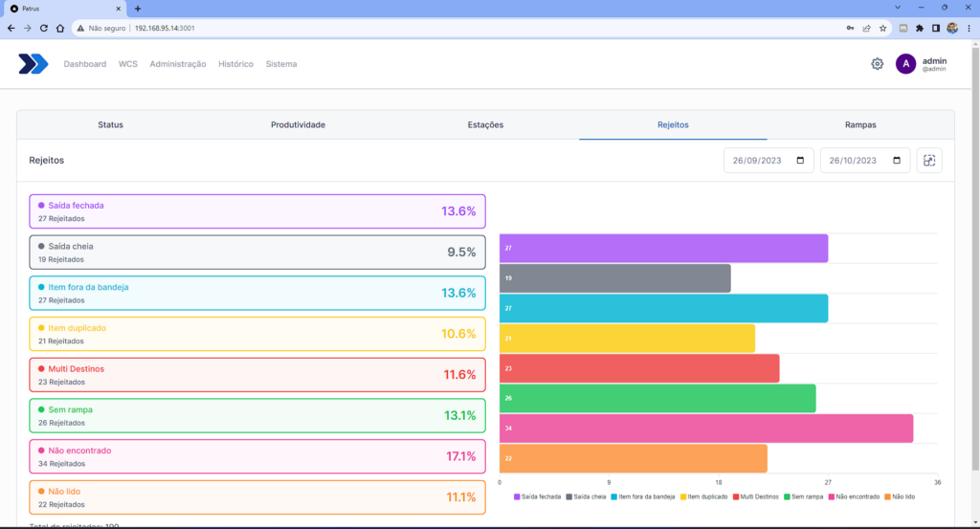
Task: Open the Histórico menu
Action: pos(235,64)
